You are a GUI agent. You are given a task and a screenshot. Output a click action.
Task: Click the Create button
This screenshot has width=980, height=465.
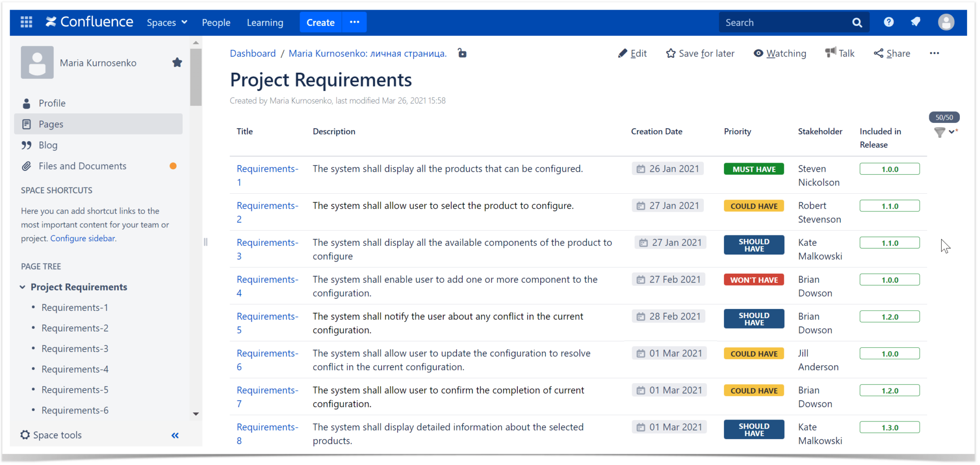[x=320, y=22]
